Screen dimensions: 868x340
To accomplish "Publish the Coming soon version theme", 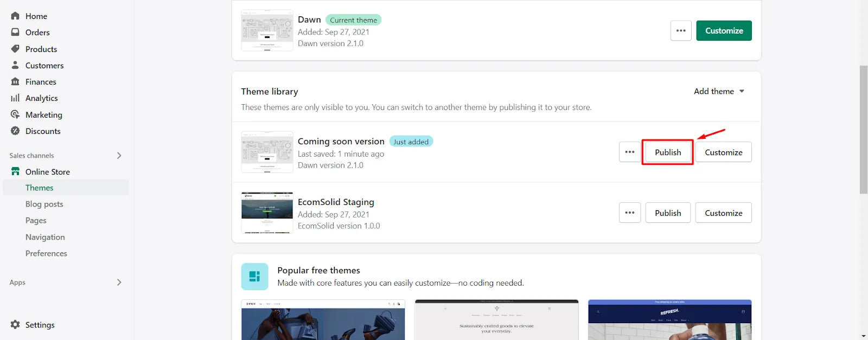I will 668,152.
